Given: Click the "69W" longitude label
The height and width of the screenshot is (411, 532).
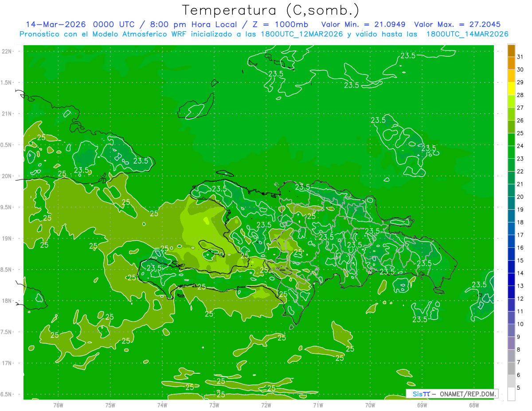Looking at the screenshot, I should (422, 405).
